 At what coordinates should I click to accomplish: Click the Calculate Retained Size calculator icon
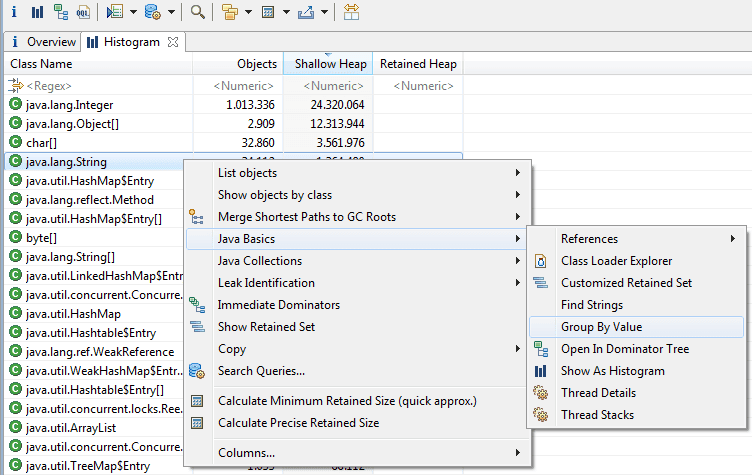point(267,12)
